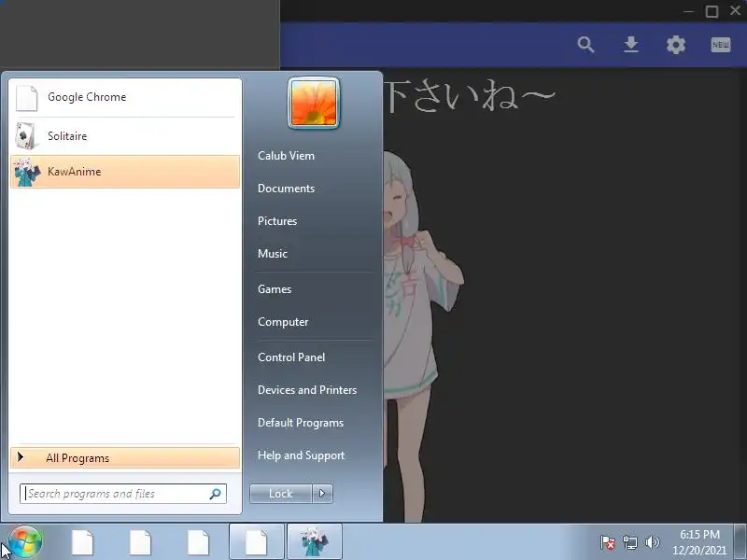Click the first blank taskbar icon

82,542
